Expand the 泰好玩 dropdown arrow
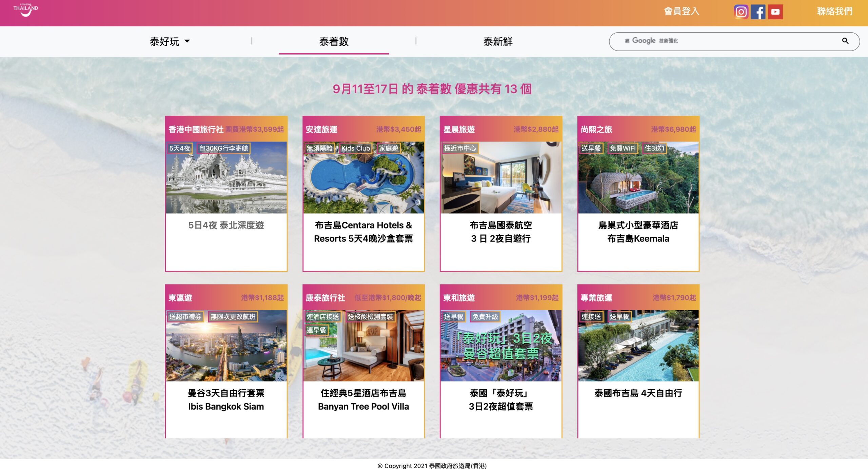 tap(187, 41)
